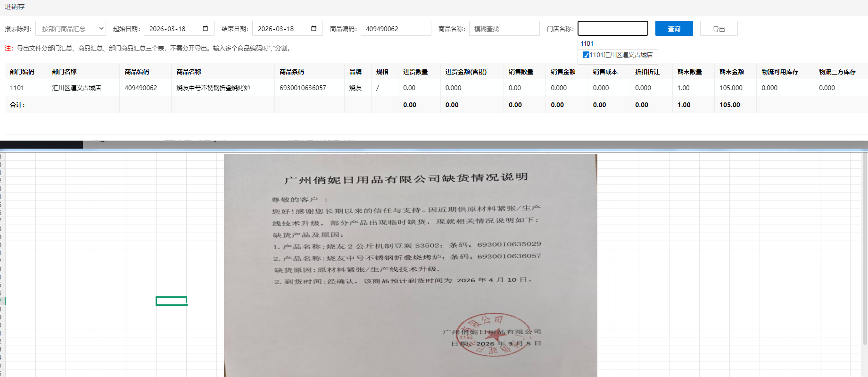Image resolution: width=868 pixels, height=377 pixels.
Task: Click the 期末数量 column header
Action: [689, 72]
